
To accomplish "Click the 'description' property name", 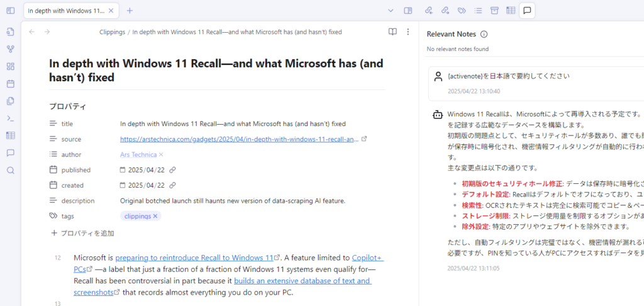I will 78,201.
